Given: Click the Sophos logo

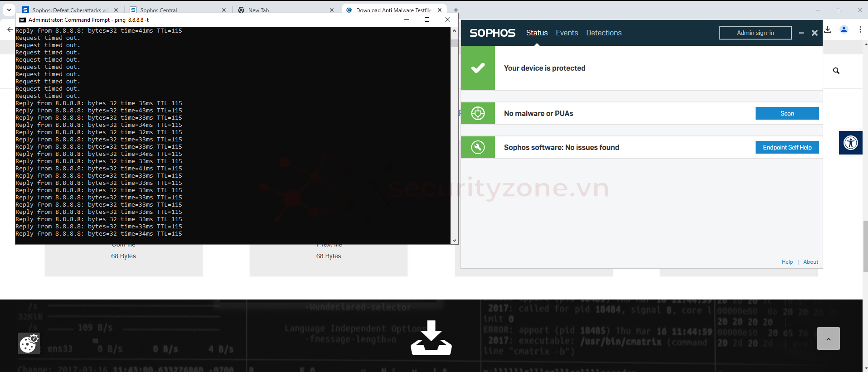Looking at the screenshot, I should 492,33.
